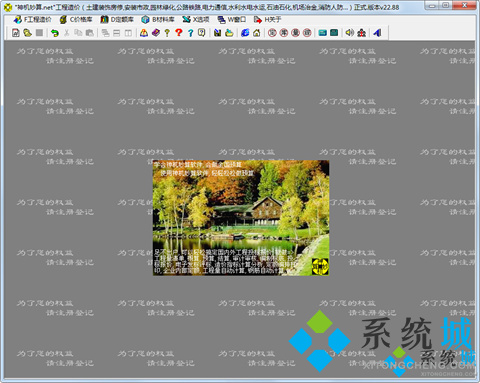The width and height of the screenshot is (480, 383).
Task: Click the green undo arrow icon
Action: [55, 33]
